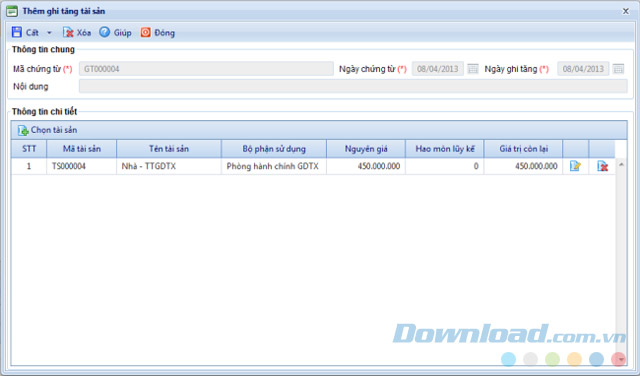The height and width of the screenshot is (376, 640).
Task: Click the Nội dung text field
Action: pyautogui.click(x=353, y=86)
